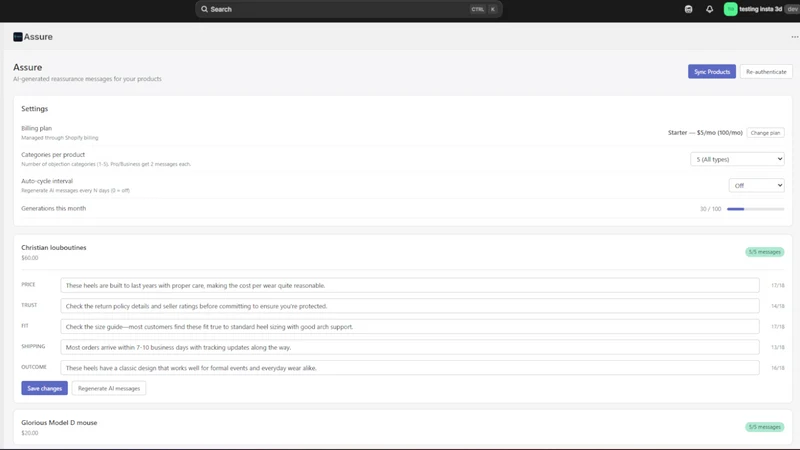Screen dimensions: 800x450
Task: Click the $60.00 price text
Action: (x=30, y=258)
